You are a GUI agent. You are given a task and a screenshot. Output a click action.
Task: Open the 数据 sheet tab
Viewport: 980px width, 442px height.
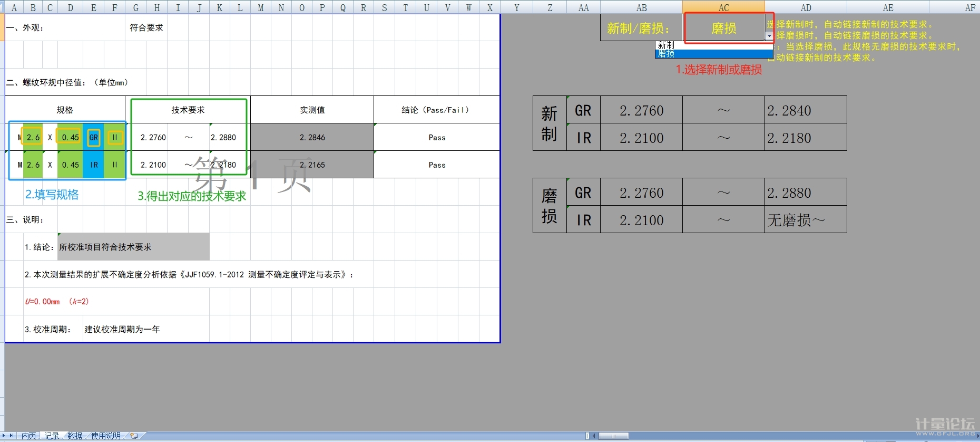click(x=75, y=436)
